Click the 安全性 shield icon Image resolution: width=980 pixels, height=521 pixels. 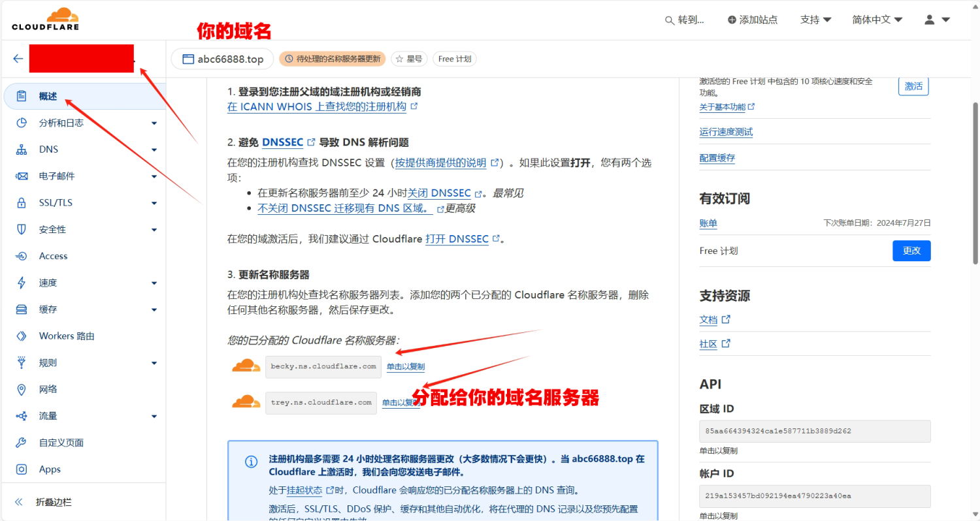click(22, 230)
